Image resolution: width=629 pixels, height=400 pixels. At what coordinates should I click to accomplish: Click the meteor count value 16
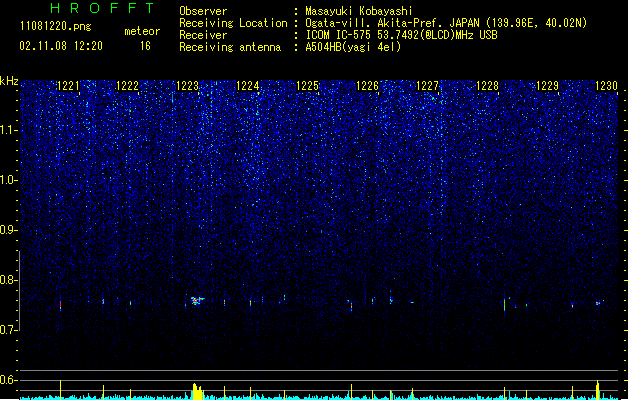145,46
